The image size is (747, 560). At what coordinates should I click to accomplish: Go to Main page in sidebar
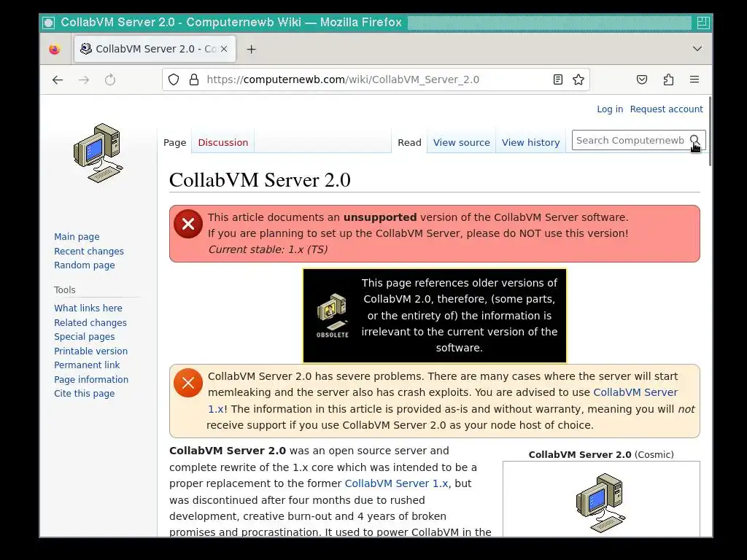[x=77, y=237]
